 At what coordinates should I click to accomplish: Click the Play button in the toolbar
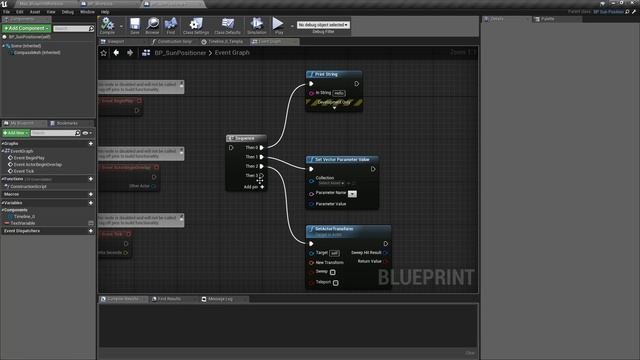coord(278,24)
